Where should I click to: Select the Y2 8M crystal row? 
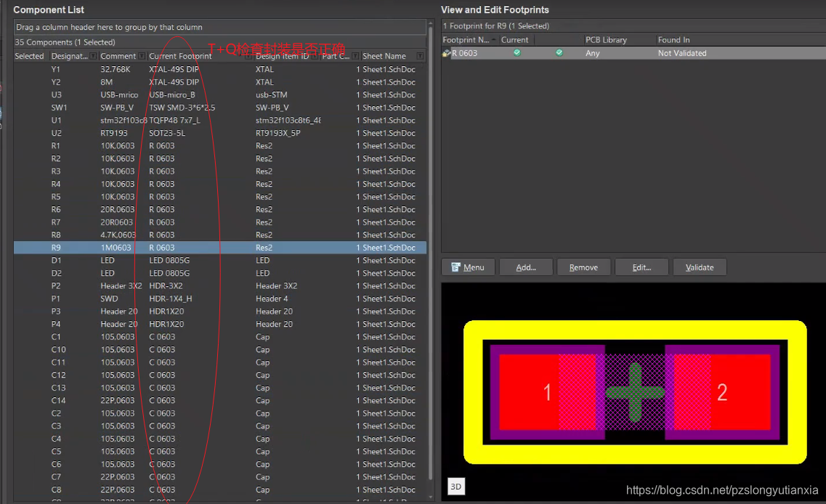coord(219,81)
